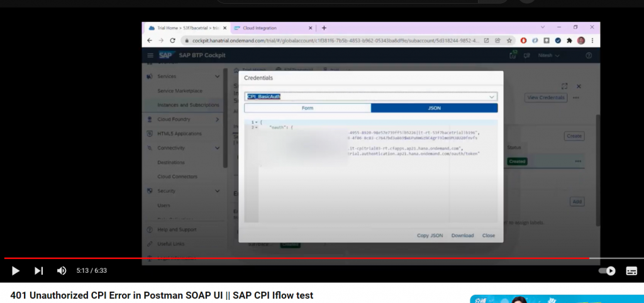Collapse the "oauth" line 2 fold arrow
Image resolution: width=644 pixels, height=303 pixels.
[x=257, y=127]
